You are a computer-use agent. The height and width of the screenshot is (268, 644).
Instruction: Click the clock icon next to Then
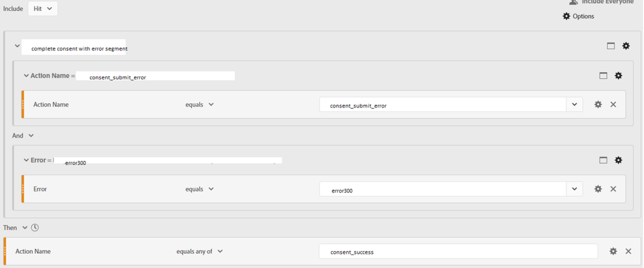click(35, 227)
